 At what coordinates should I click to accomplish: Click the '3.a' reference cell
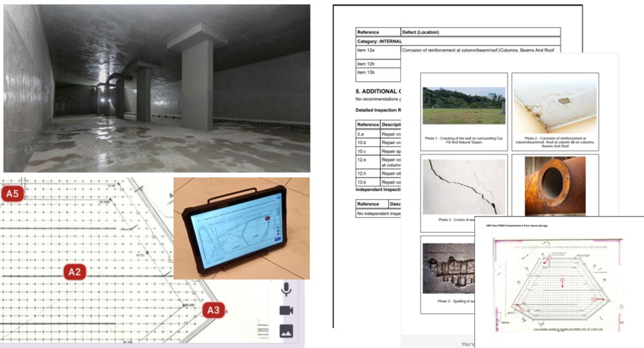tap(368, 134)
